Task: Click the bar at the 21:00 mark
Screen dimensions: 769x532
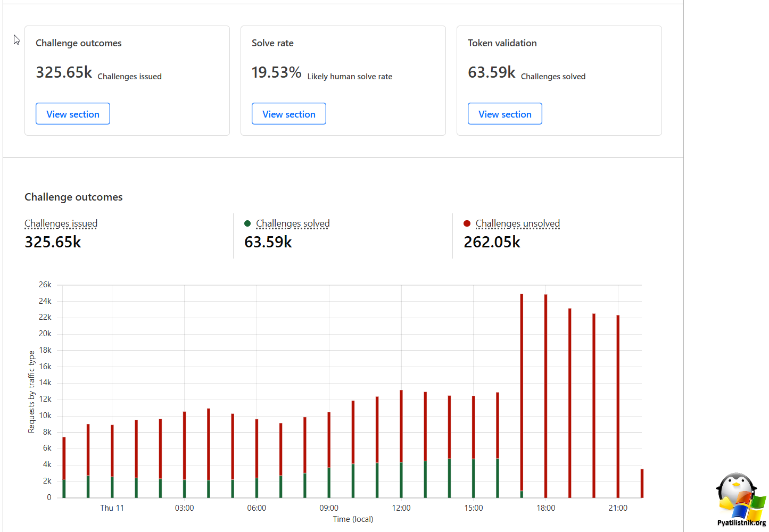Action: point(618,406)
